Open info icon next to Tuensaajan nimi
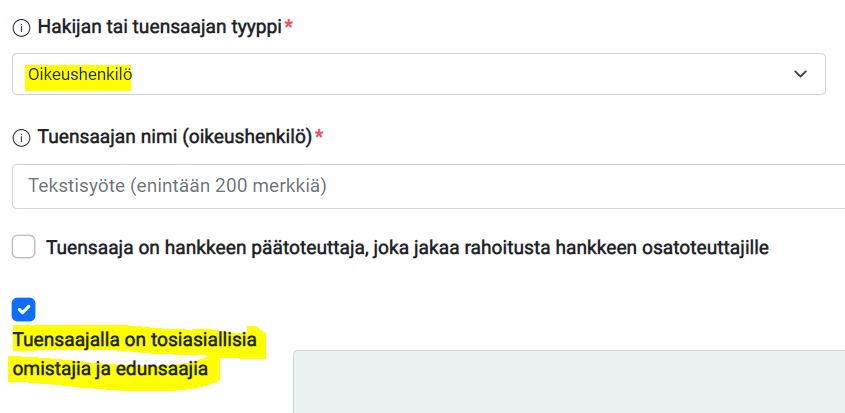This screenshot has height=413, width=845. (x=21, y=139)
